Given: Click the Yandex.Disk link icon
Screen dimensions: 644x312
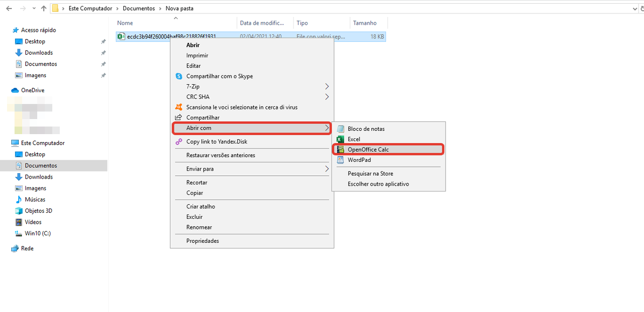Looking at the screenshot, I should 179,142.
